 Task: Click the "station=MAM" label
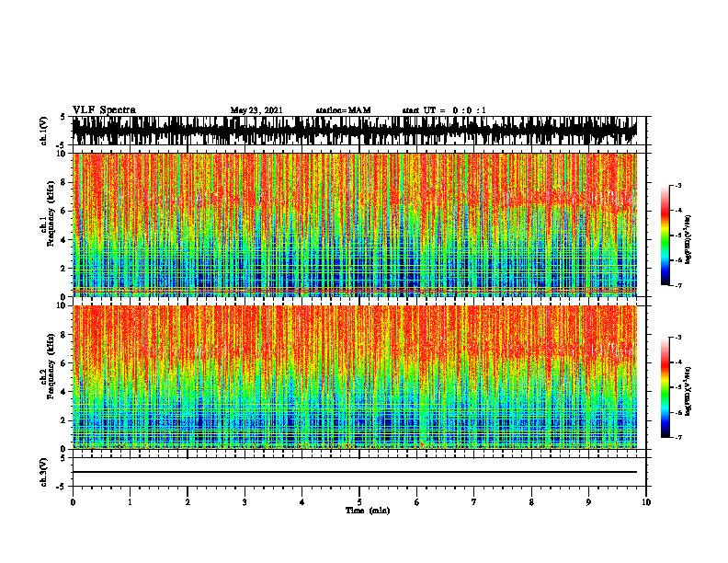pos(344,110)
